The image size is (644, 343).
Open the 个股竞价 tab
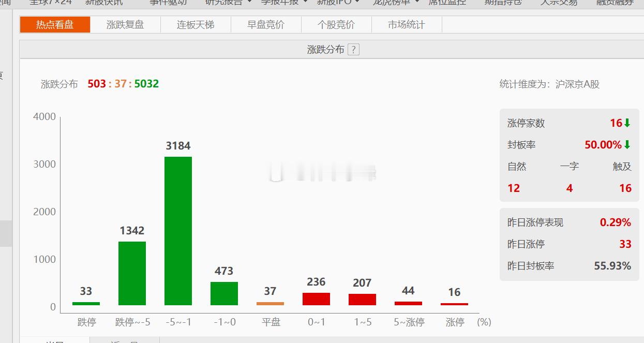tap(336, 25)
